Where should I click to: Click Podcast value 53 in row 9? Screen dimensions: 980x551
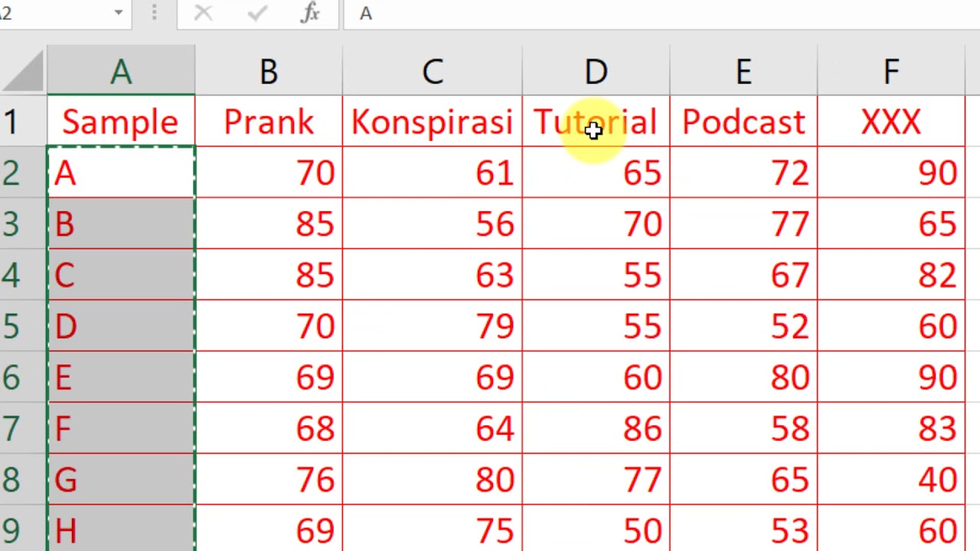(x=744, y=529)
